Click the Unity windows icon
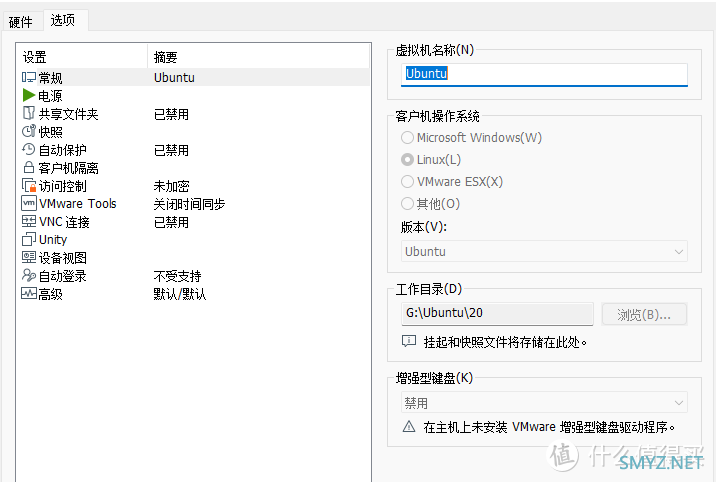The image size is (716, 482). 29,239
